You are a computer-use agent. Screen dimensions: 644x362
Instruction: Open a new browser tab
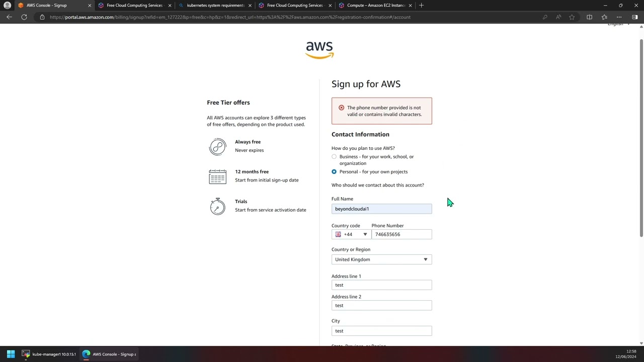point(421,6)
